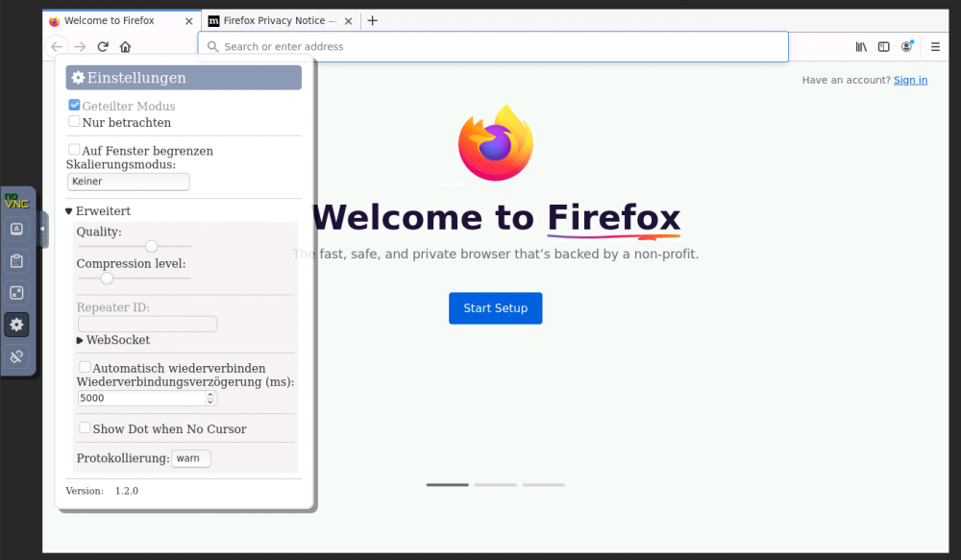Open Firefox home page
The image size is (961, 560).
(x=126, y=46)
